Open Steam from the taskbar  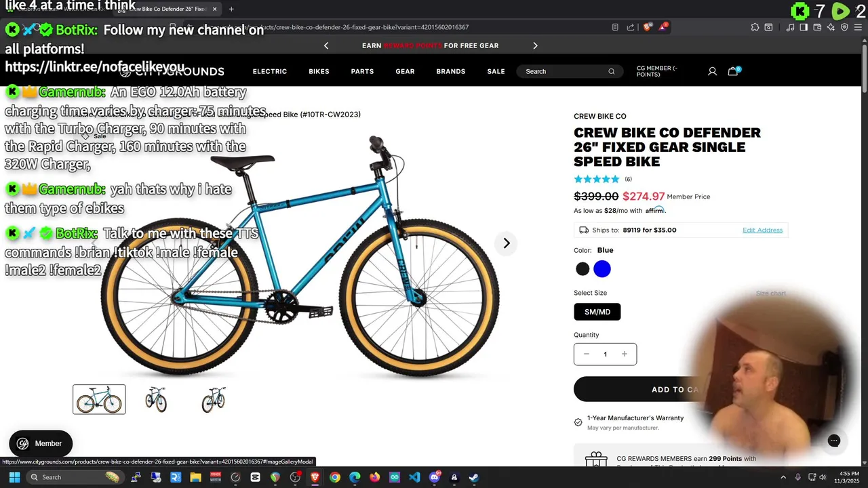[x=473, y=477]
